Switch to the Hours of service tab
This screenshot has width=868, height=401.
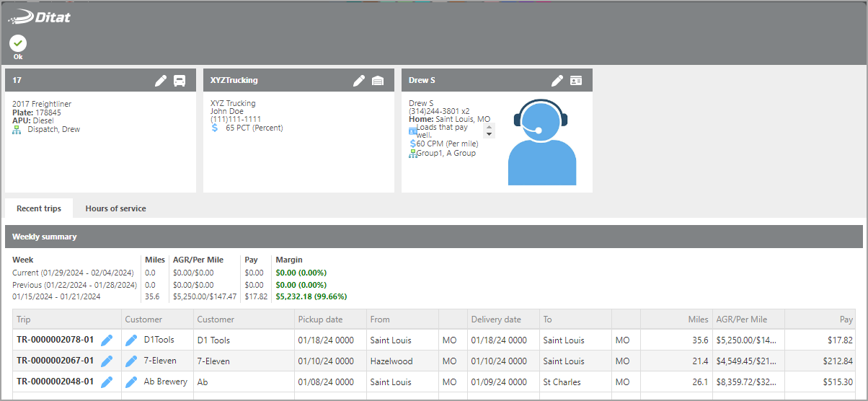tap(115, 208)
